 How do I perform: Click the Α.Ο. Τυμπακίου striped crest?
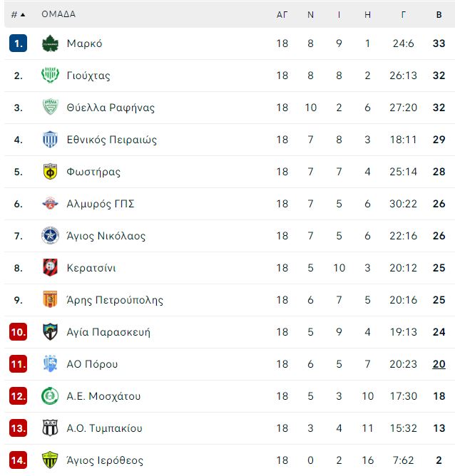tap(50, 428)
